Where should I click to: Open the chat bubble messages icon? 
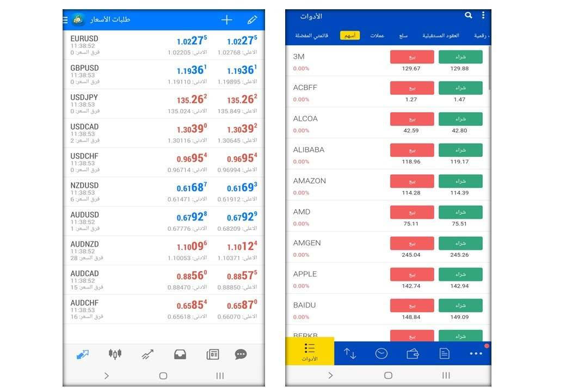click(x=241, y=354)
